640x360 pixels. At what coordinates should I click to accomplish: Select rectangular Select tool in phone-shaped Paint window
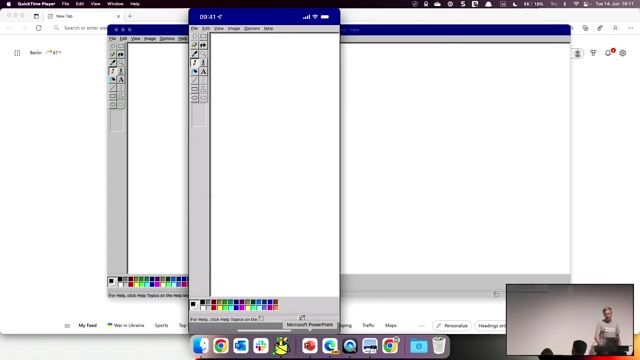tap(203, 36)
